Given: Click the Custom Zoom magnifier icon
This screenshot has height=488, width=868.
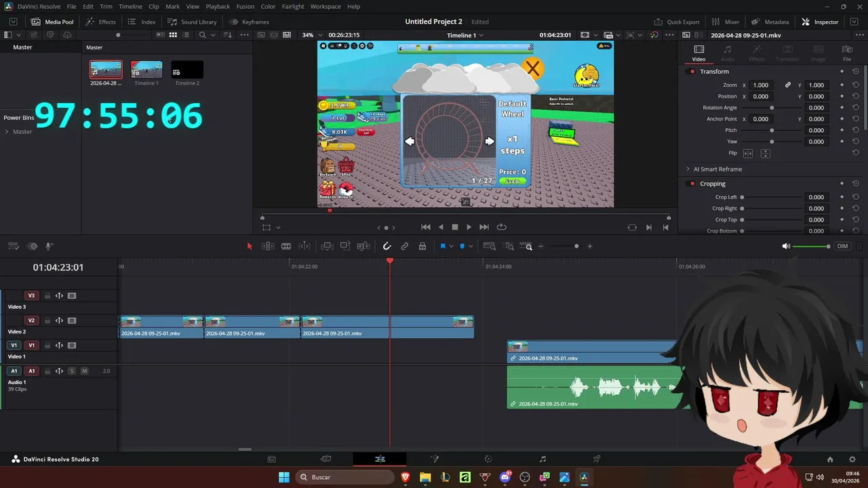Looking at the screenshot, I should tap(526, 246).
